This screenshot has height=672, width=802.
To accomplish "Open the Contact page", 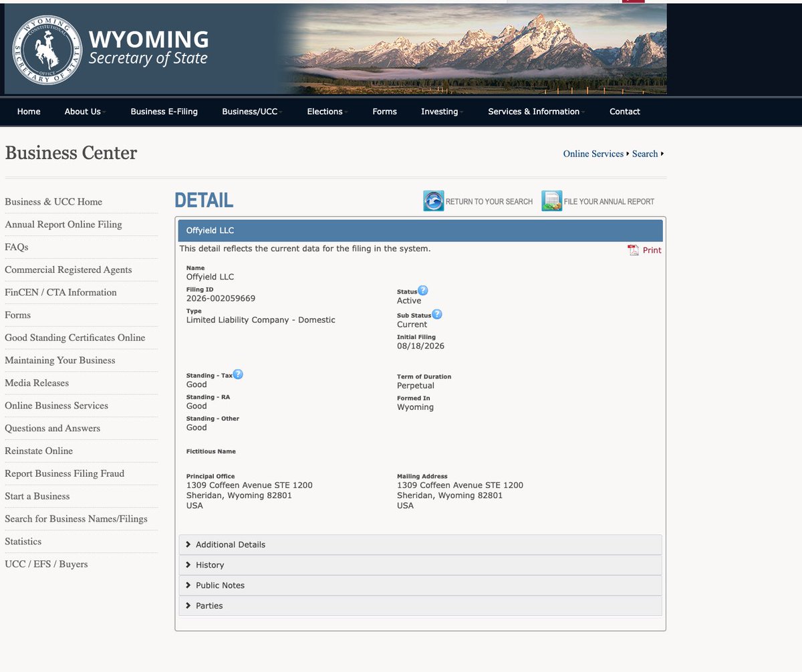I will [625, 112].
